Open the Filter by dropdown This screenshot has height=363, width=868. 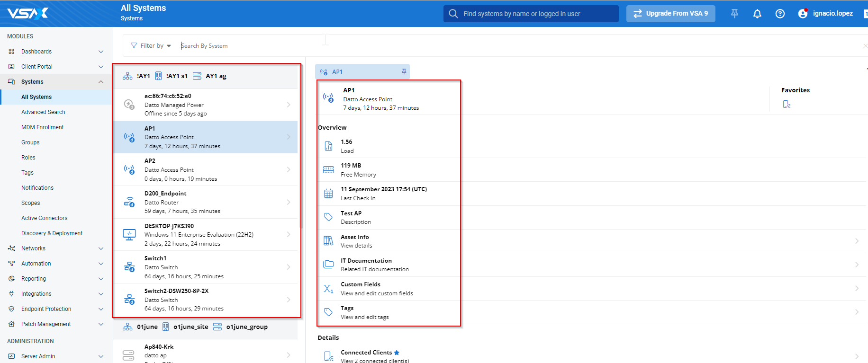(151, 46)
